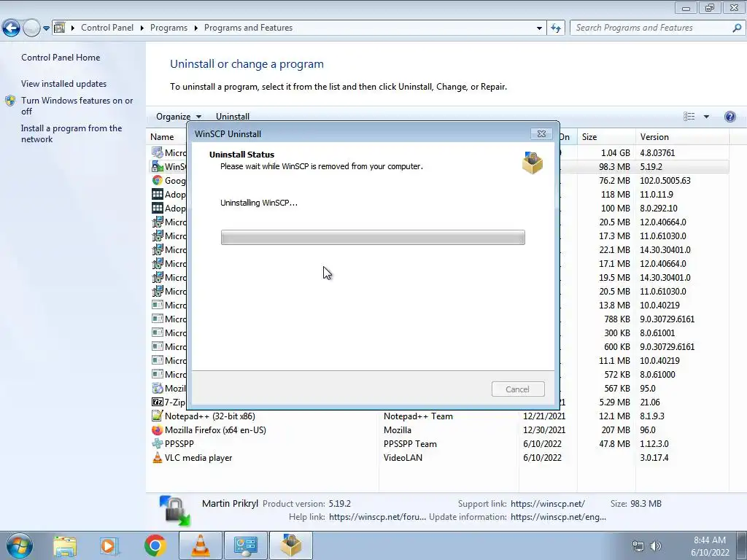Sort by the Version column header
The image size is (747, 560).
[682, 136]
